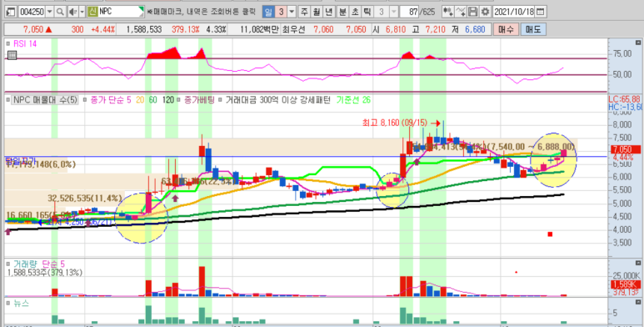This screenshot has height=327, width=644.
Task: Click the add candlestick chart icon
Action: pyautogui.click(x=448, y=12)
